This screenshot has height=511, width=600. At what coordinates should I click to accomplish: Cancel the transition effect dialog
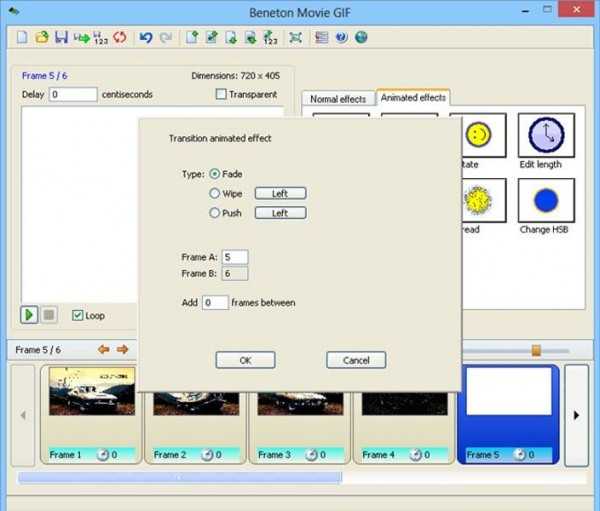(x=356, y=360)
